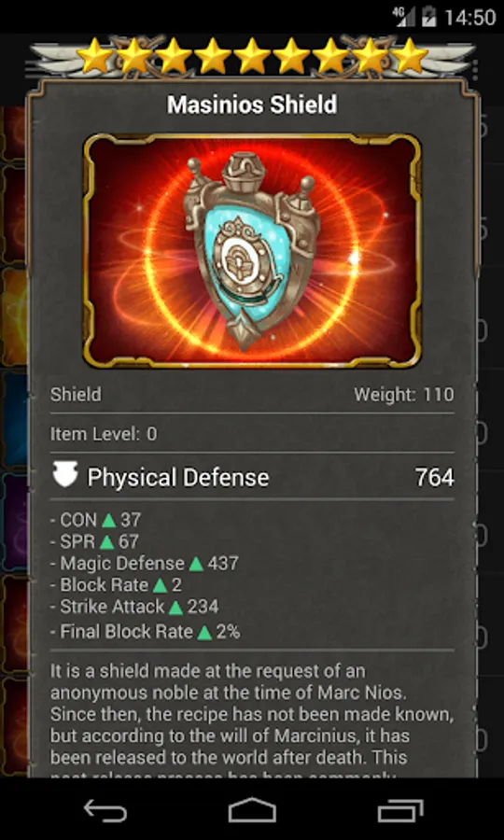This screenshot has width=504, height=840.
Task: Tap the fifth gold star in the row
Action: [x=252, y=55]
